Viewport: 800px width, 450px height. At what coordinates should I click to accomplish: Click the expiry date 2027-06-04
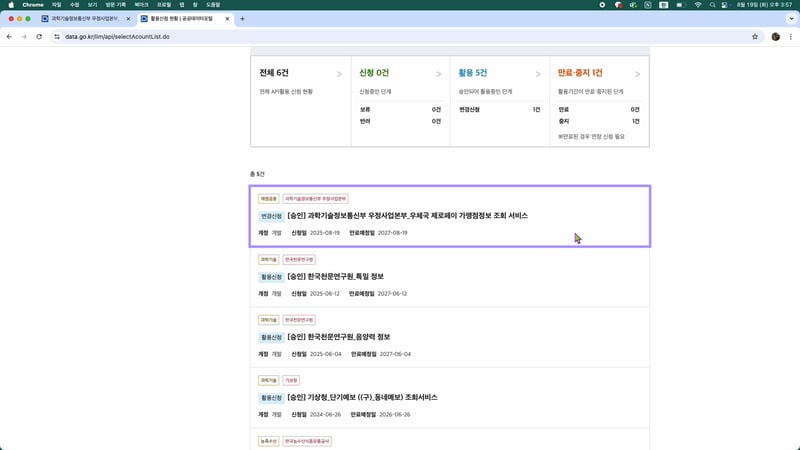pos(395,354)
